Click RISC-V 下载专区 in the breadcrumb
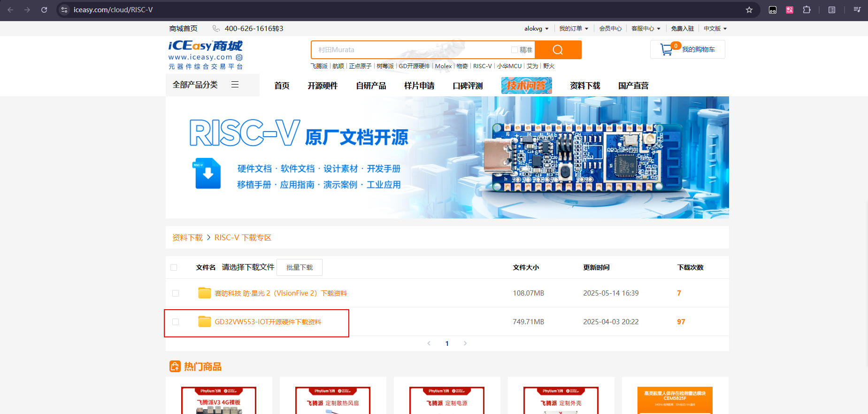Viewport: 868px width, 414px height. point(243,238)
